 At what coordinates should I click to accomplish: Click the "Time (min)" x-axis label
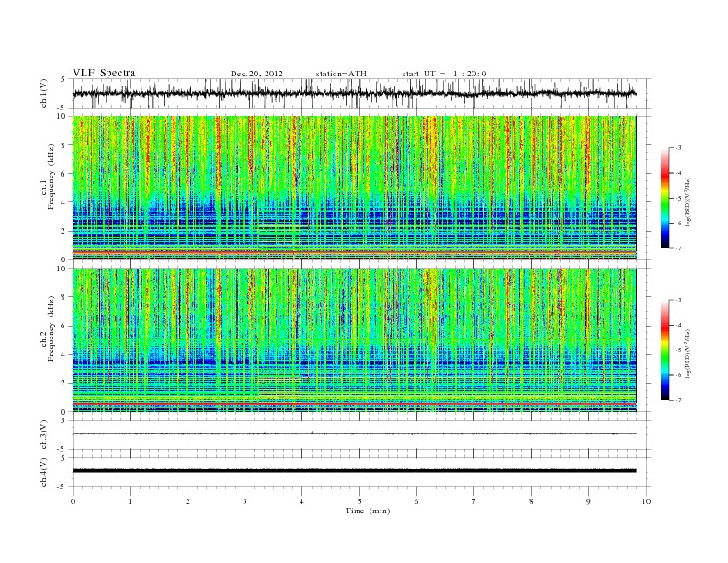(x=368, y=511)
